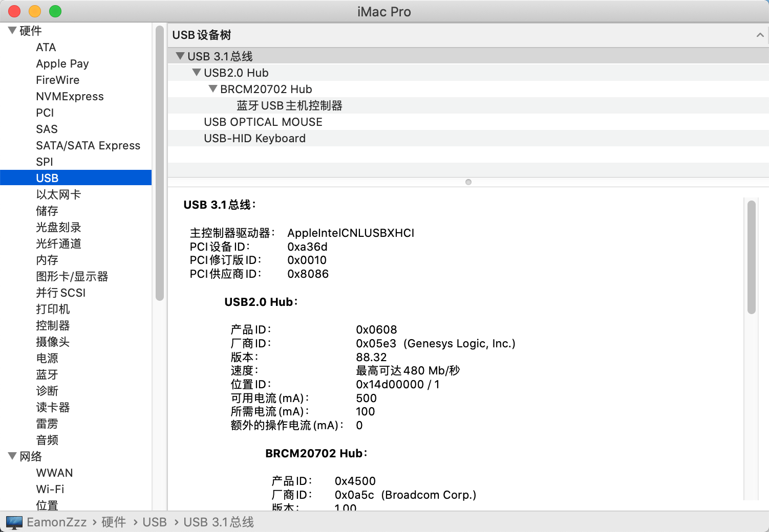769x532 pixels.
Task: Select FireWire in the sidebar
Action: [58, 80]
